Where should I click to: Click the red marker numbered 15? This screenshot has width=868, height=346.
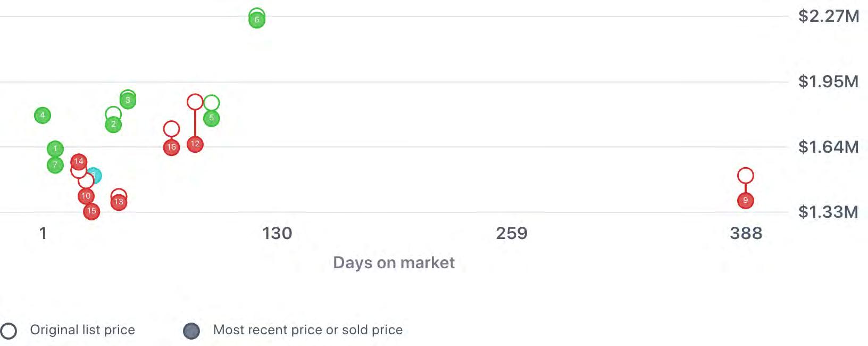click(x=91, y=211)
